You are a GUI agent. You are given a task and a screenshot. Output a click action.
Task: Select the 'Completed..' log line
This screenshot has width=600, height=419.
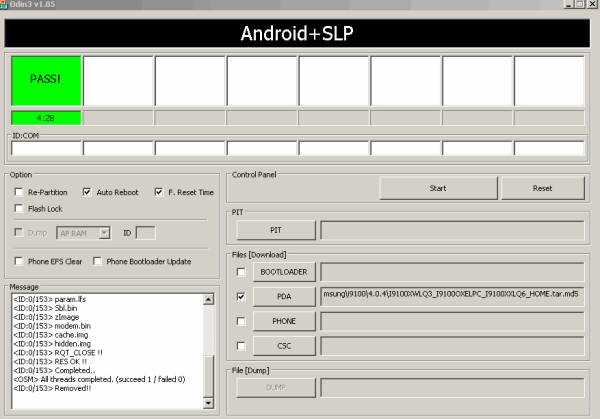pos(54,370)
